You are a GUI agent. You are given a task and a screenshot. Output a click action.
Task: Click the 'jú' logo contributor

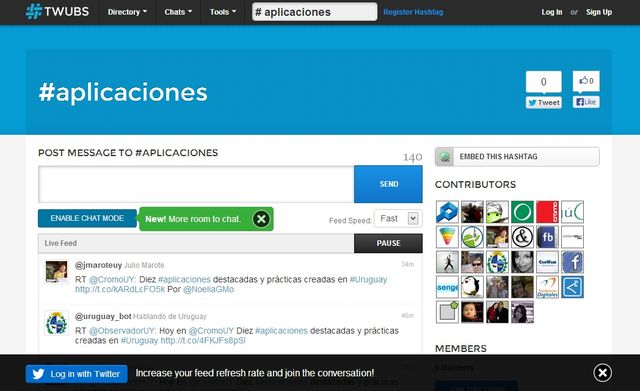point(572,212)
